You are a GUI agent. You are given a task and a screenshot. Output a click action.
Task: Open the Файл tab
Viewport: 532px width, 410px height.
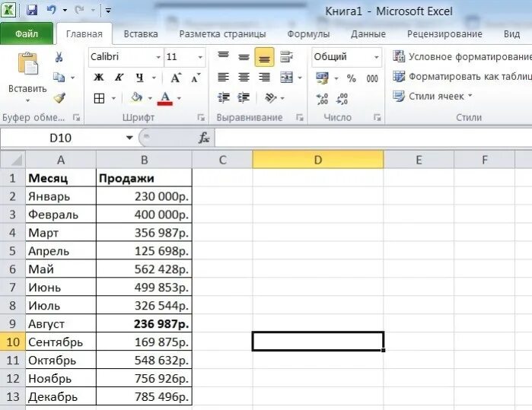coord(27,34)
